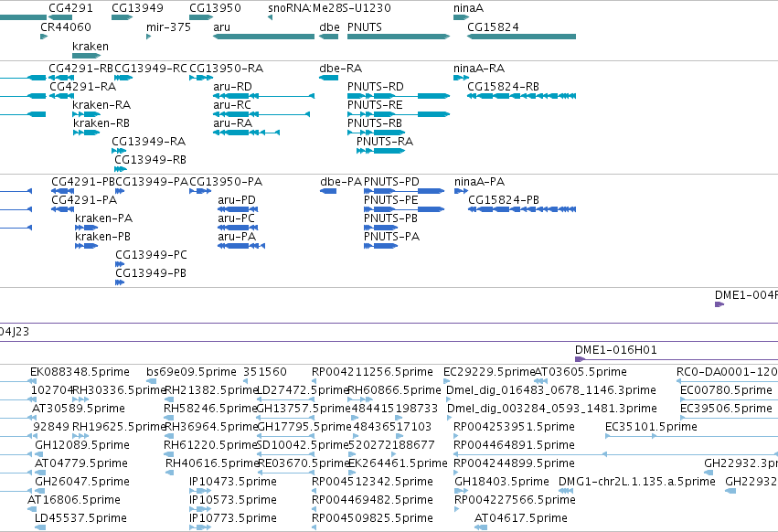Click transcript ninaA-RA

(x=461, y=78)
